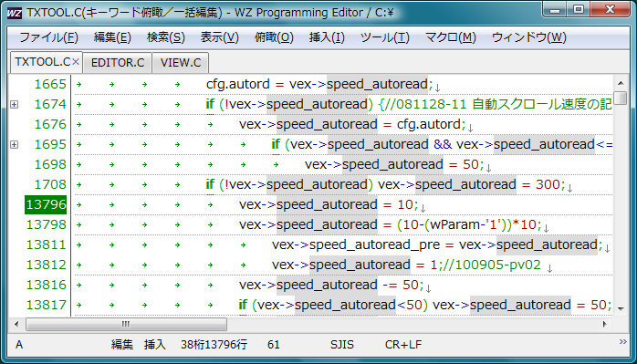Image resolution: width=637 pixels, height=364 pixels.
Task: Click line number 1695
Action: tap(50, 144)
